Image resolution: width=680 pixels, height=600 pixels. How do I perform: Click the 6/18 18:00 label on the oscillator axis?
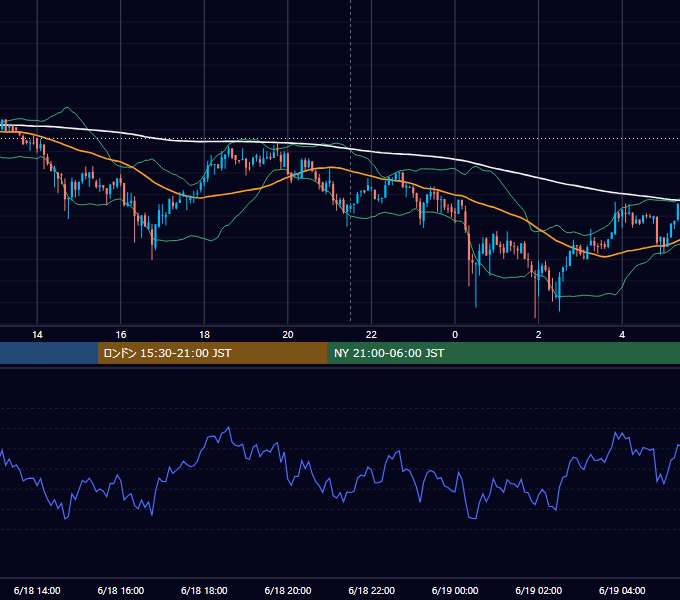[x=204, y=590]
